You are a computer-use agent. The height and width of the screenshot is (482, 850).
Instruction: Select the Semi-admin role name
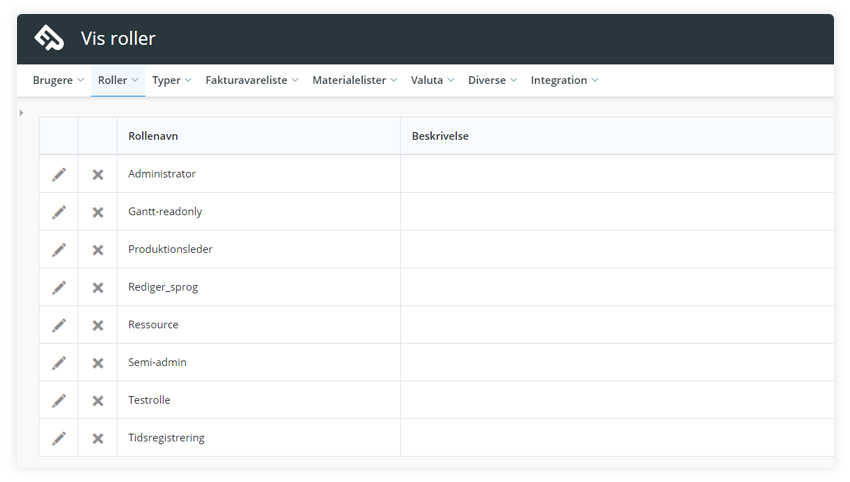pyautogui.click(x=157, y=362)
